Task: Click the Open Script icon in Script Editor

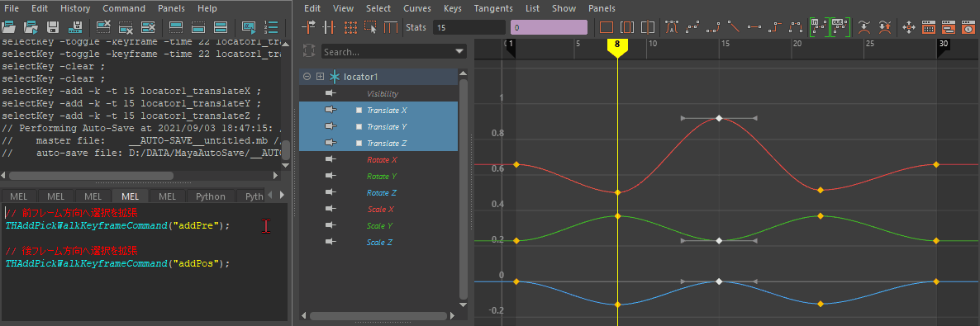Action: pos(9,27)
